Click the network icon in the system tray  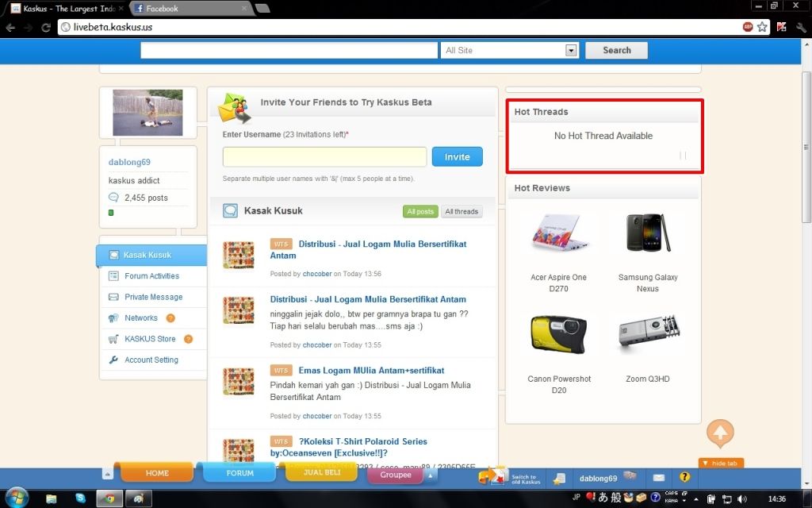[x=727, y=499]
